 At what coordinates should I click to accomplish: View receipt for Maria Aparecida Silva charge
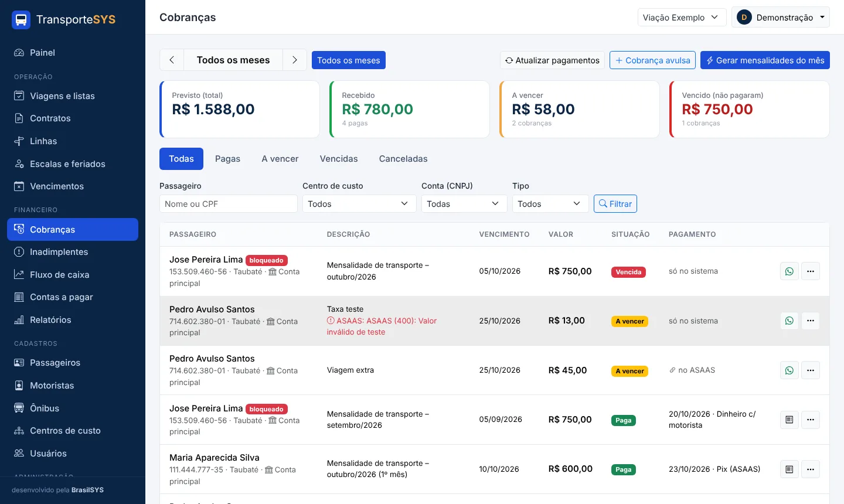click(789, 469)
